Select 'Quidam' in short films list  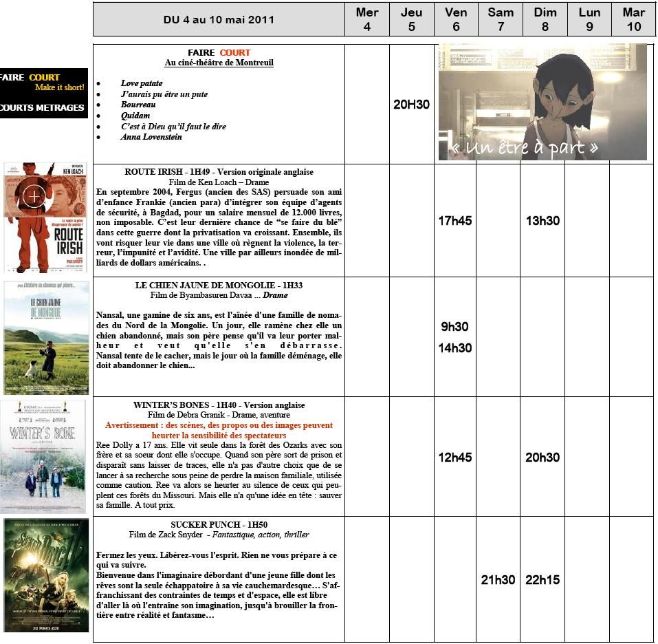point(135,116)
